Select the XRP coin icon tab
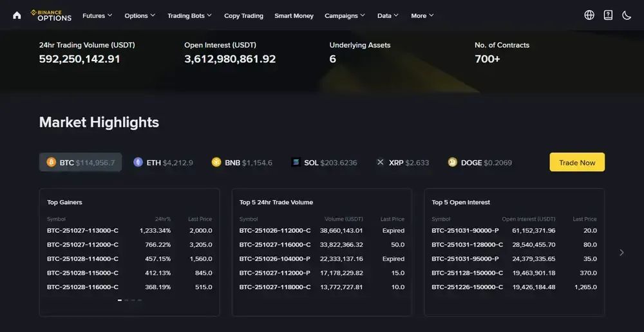This screenshot has height=332, width=644. 380,163
